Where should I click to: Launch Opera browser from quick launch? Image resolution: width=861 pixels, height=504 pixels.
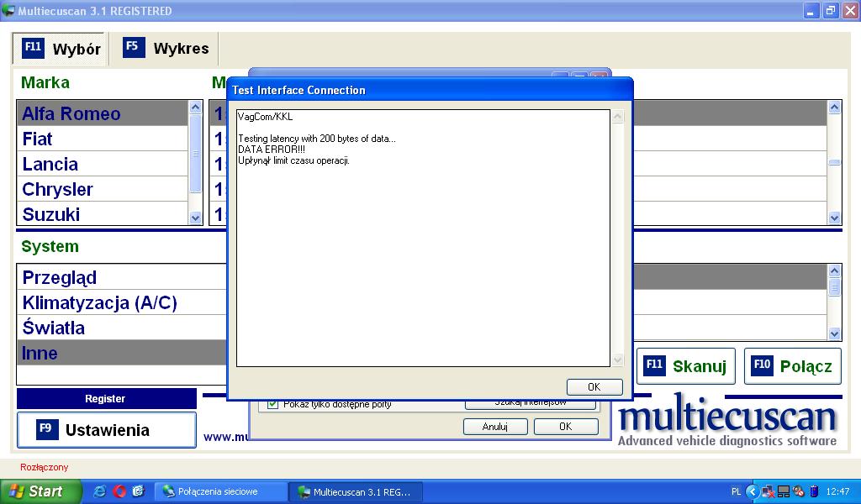(x=119, y=491)
